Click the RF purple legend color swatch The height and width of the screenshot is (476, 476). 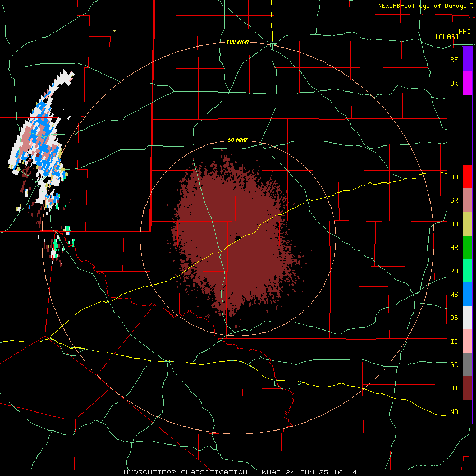coord(467,59)
